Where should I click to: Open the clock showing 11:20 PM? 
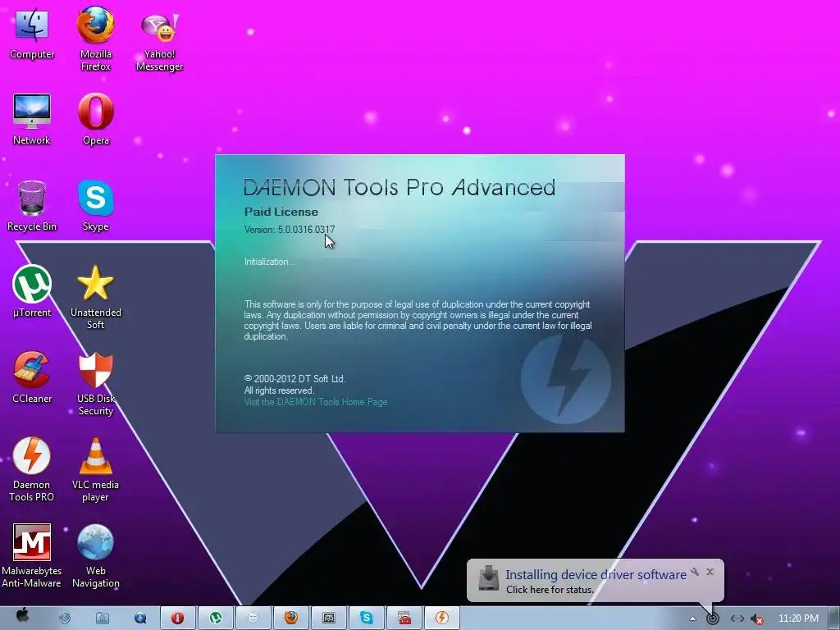(798, 619)
